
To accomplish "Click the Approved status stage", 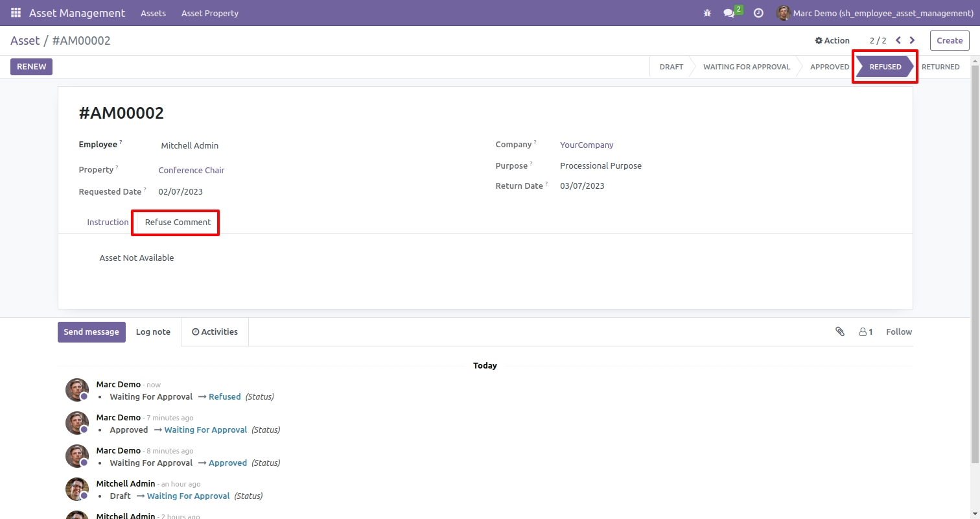I will (830, 67).
